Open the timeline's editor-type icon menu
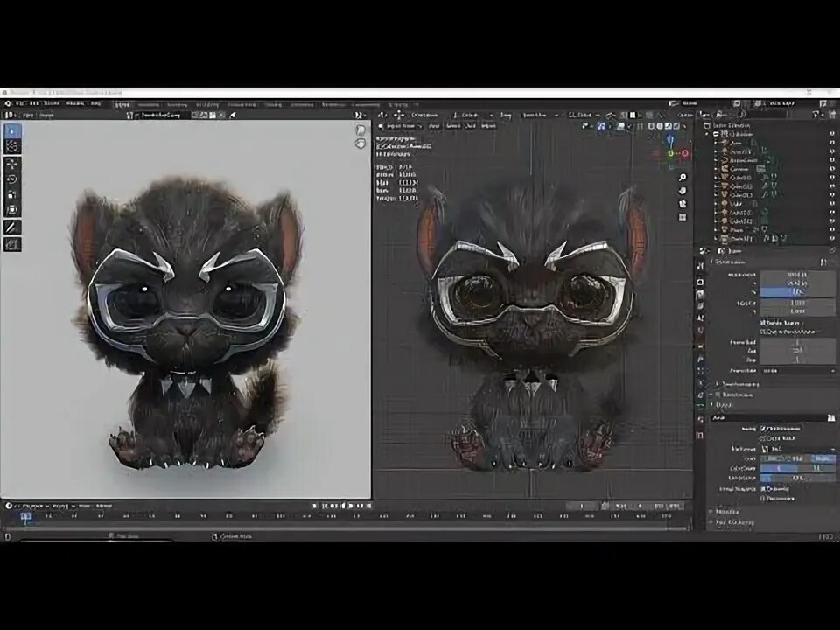 point(10,506)
